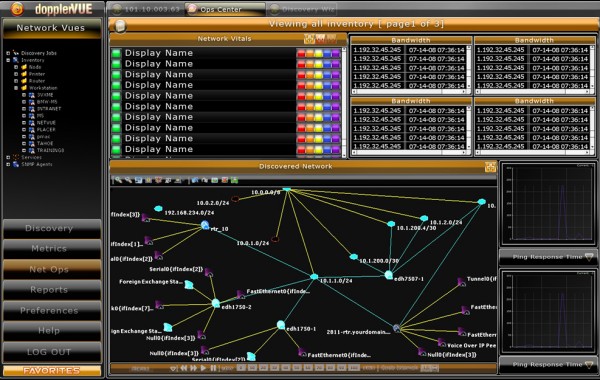Click the Services tree icon
The width and height of the screenshot is (600, 380).
(x=16, y=157)
